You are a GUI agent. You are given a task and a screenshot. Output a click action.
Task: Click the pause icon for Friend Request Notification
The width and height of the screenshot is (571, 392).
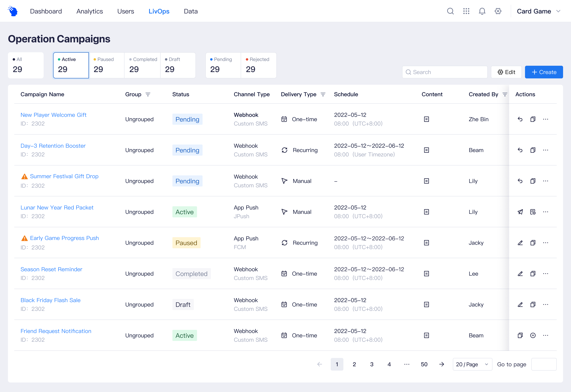(x=533, y=336)
